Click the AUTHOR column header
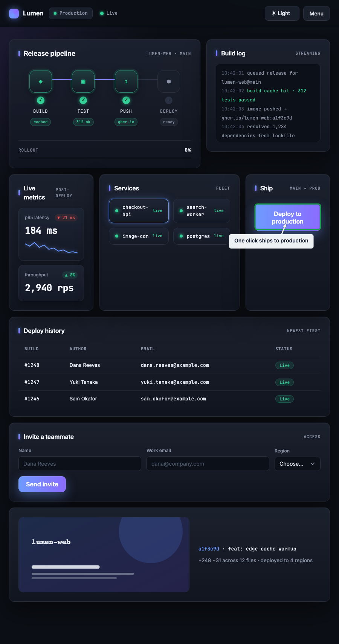Screen dimensions: 339x644 78,349
